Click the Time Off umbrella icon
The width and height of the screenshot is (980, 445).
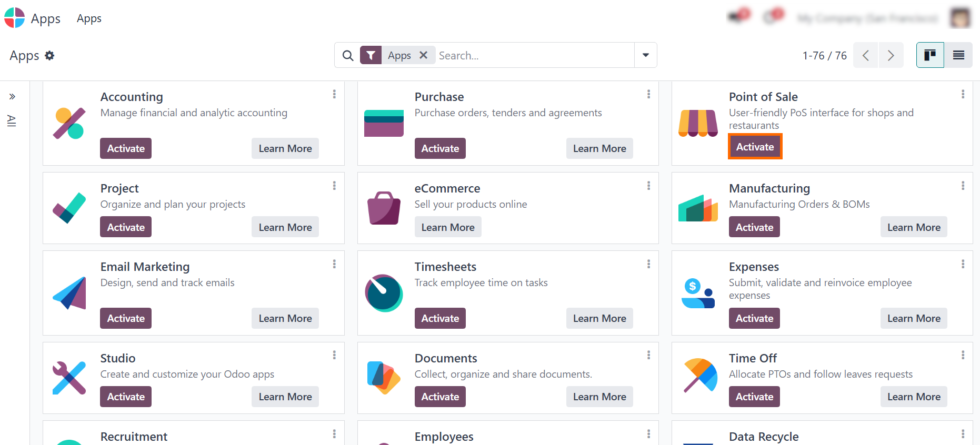700,376
